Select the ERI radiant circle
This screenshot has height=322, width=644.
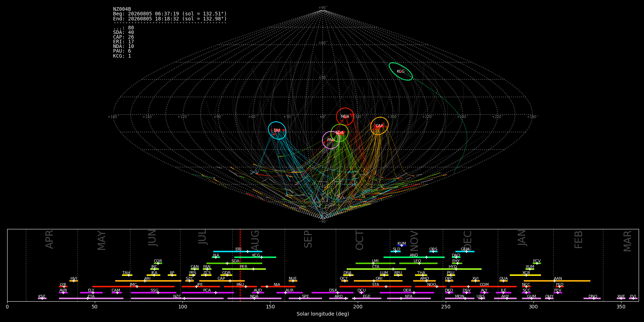point(277,130)
